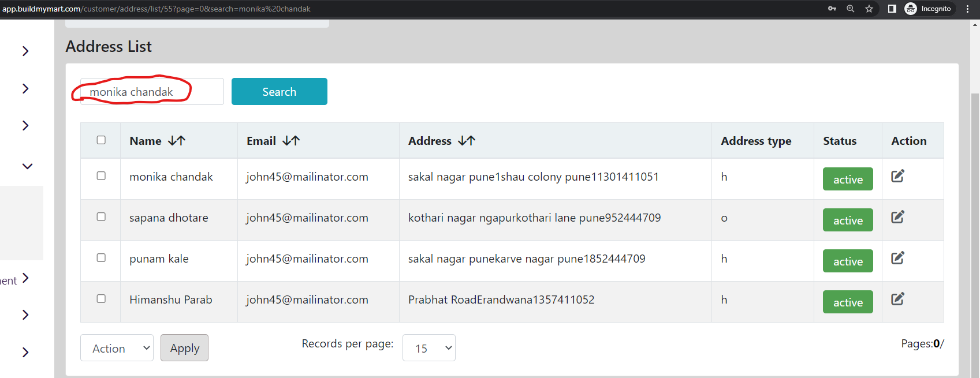
Task: Expand the last sidebar chevron menu
Action: [25, 352]
